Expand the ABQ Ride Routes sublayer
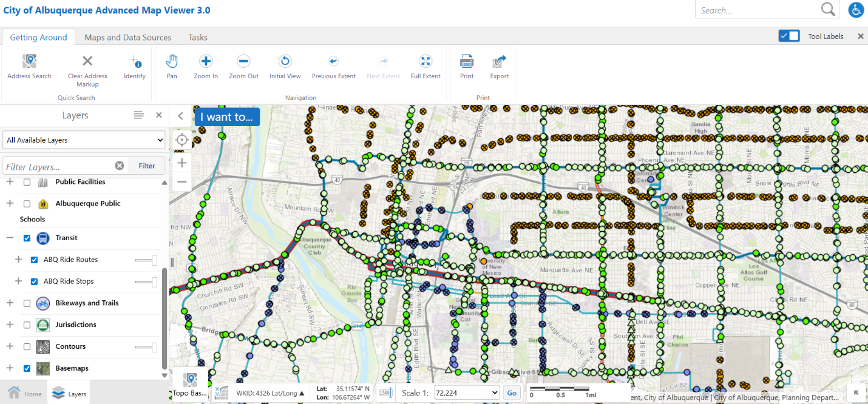 [x=18, y=260]
